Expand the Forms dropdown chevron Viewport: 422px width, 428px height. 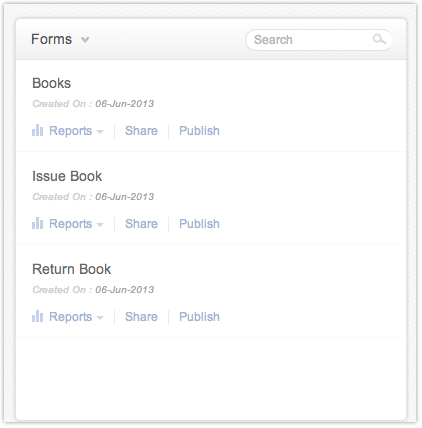pos(85,40)
